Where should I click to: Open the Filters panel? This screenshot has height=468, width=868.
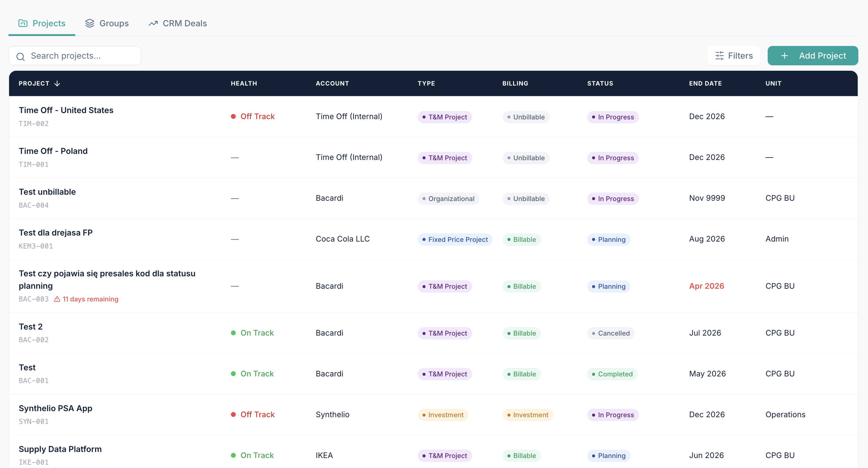click(x=734, y=56)
